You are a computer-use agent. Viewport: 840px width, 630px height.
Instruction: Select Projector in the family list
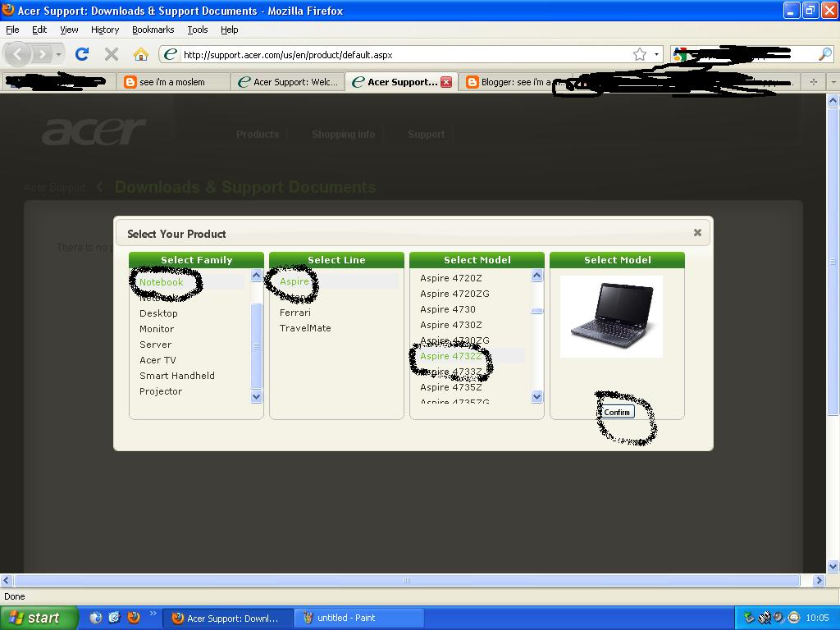[161, 391]
